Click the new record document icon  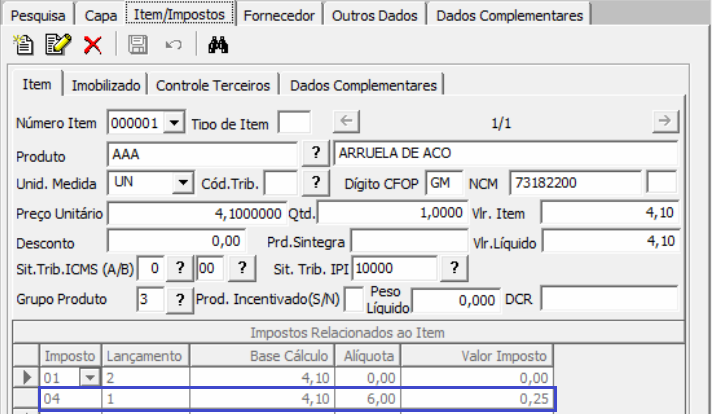(23, 44)
